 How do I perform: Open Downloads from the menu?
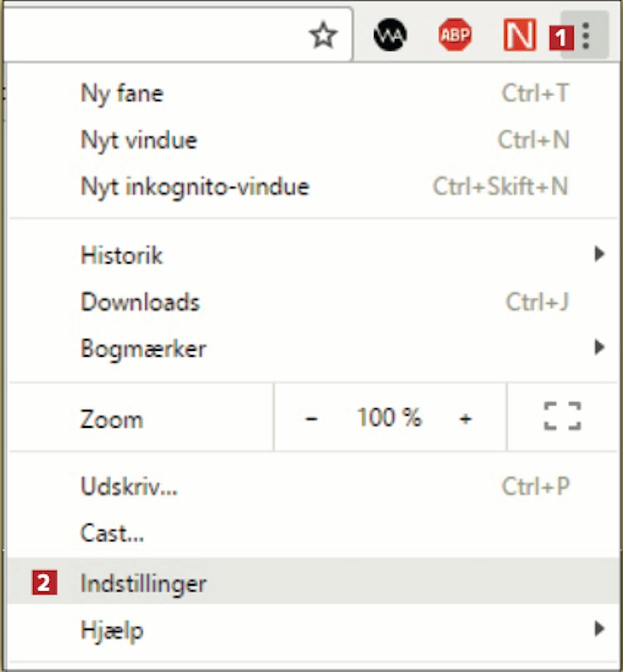click(140, 302)
